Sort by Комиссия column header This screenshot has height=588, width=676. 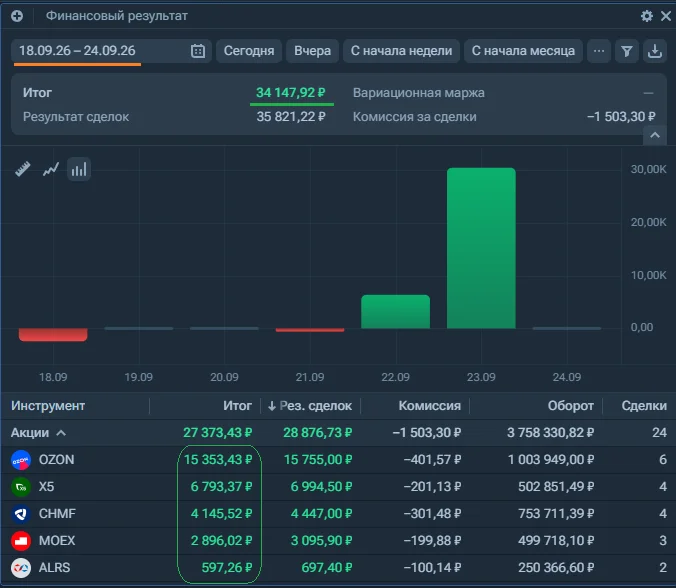pyautogui.click(x=429, y=406)
